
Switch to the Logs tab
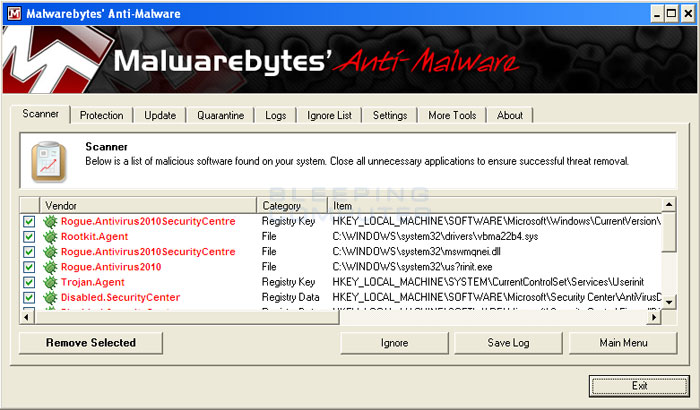coord(275,115)
